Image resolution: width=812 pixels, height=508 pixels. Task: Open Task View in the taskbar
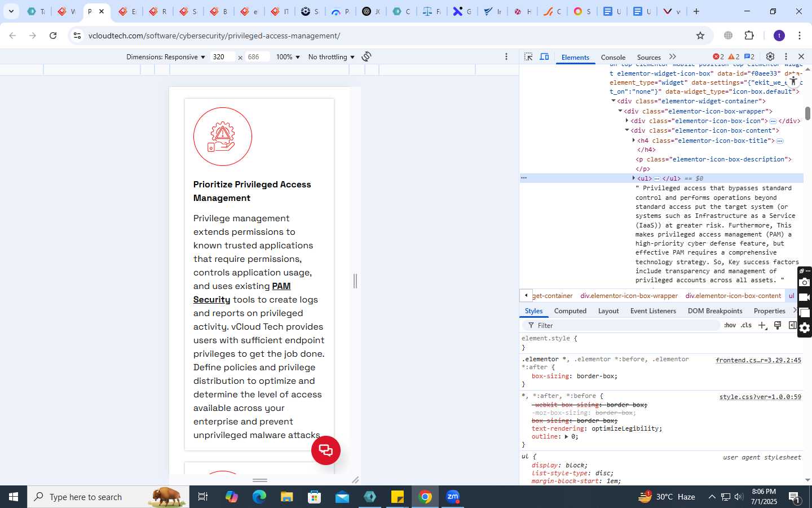pyautogui.click(x=203, y=497)
